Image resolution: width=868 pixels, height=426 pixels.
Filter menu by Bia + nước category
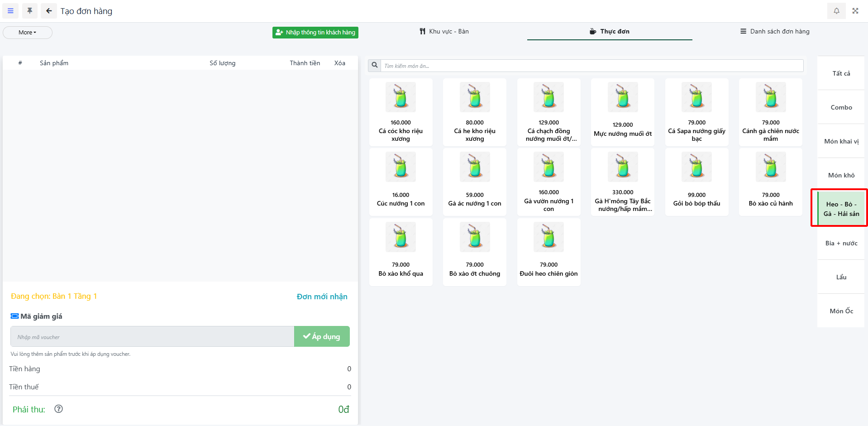point(841,243)
